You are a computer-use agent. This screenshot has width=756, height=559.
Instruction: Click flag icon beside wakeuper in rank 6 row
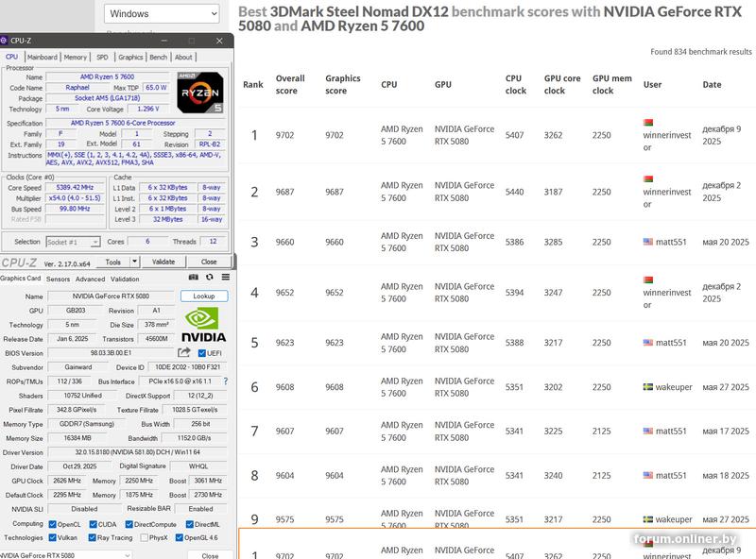[648, 386]
